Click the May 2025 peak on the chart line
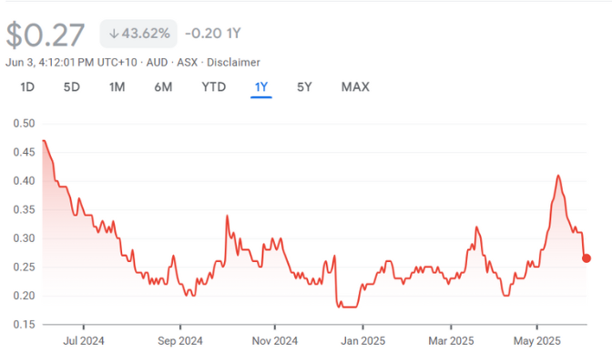612x364 pixels. point(558,176)
